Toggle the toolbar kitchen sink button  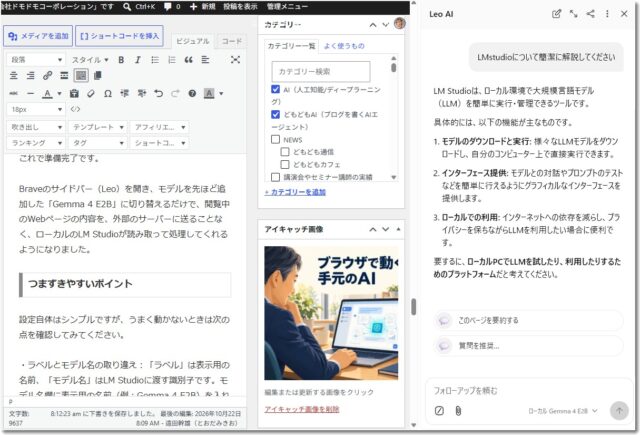click(x=81, y=75)
